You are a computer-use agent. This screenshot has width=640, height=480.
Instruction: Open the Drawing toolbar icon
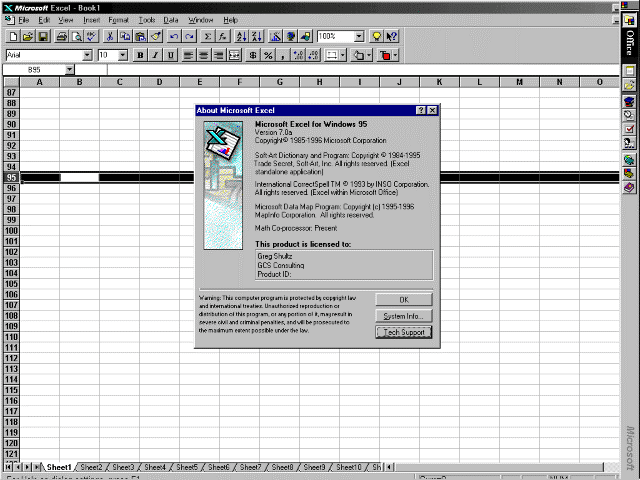click(x=305, y=37)
